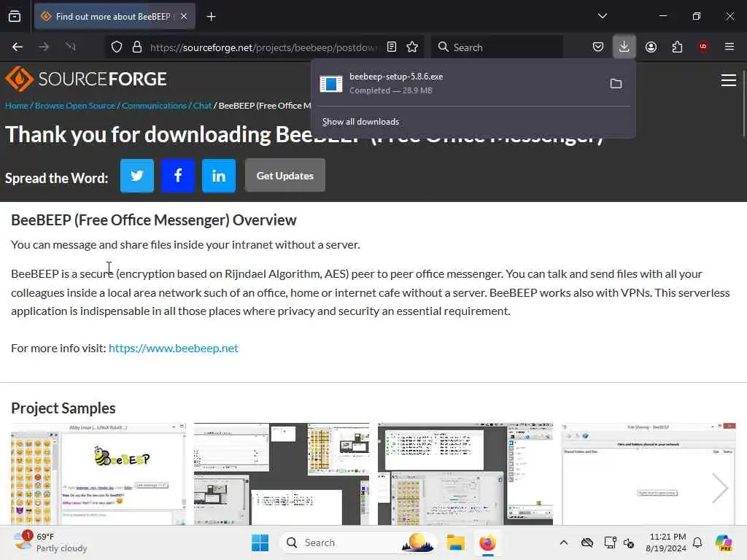Share on Facebook button

click(x=178, y=176)
